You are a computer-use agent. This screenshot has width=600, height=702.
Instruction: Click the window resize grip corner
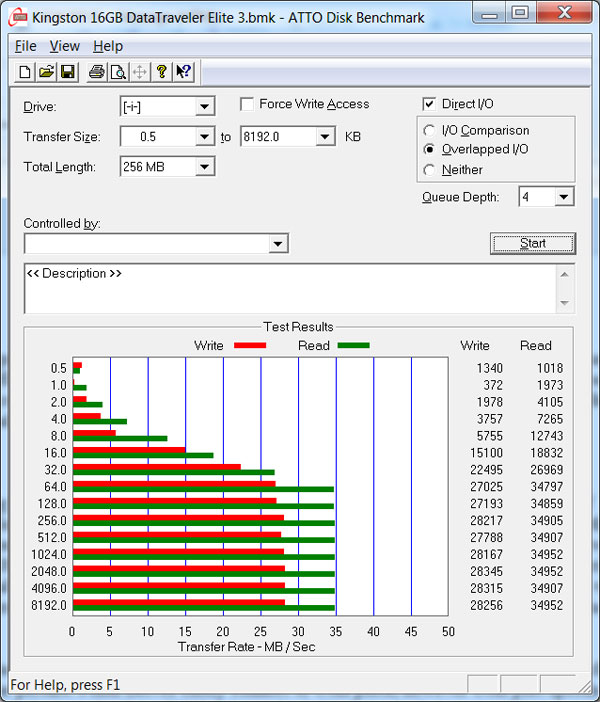pyautogui.click(x=584, y=685)
